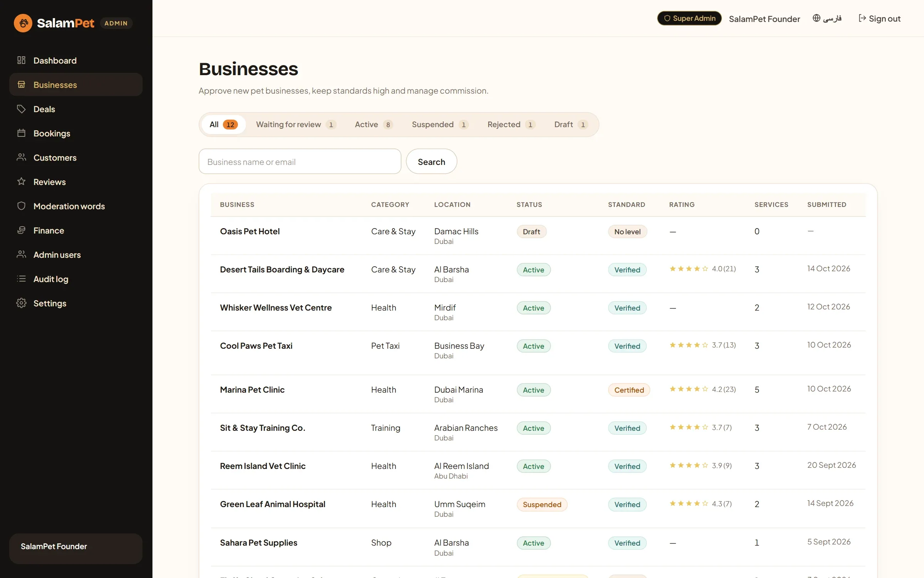Click the Customers people icon
This screenshot has width=924, height=578.
(22, 157)
